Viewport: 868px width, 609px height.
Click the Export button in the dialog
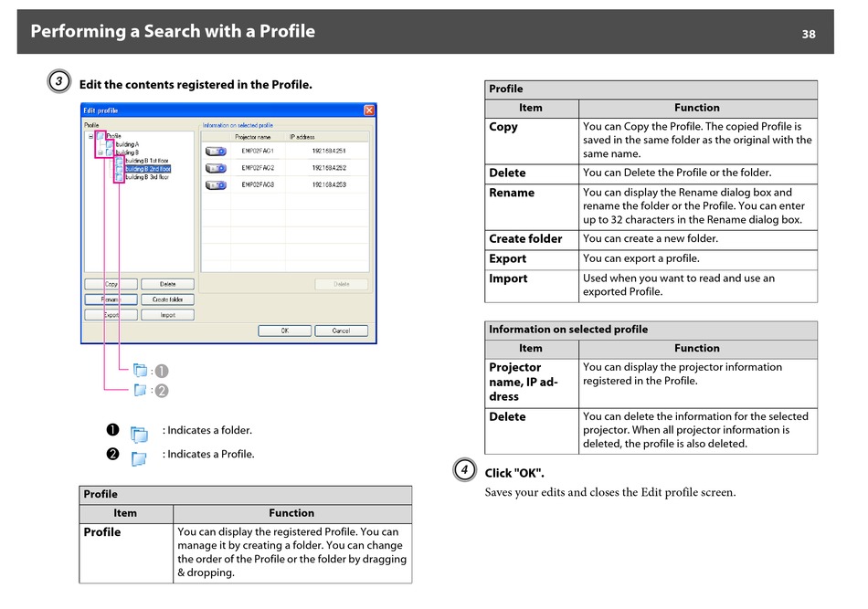point(111,315)
